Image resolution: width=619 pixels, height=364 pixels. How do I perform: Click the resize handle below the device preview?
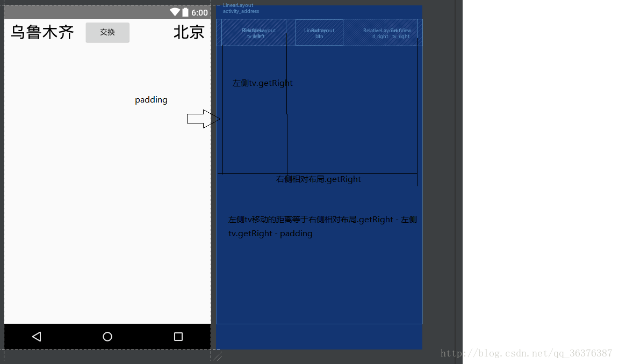[217, 356]
